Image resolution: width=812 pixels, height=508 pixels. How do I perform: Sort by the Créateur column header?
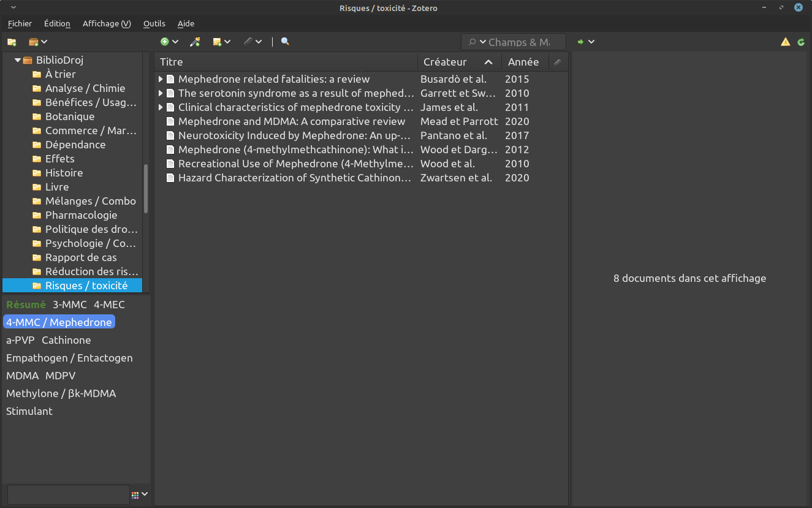tap(460, 62)
